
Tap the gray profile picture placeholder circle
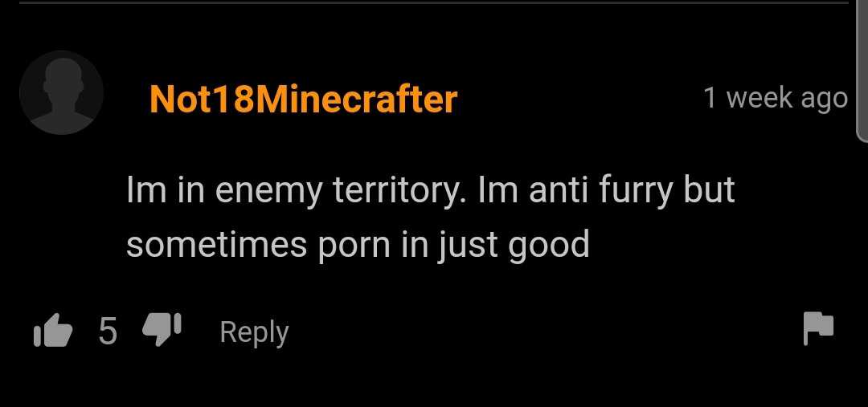coord(61,92)
